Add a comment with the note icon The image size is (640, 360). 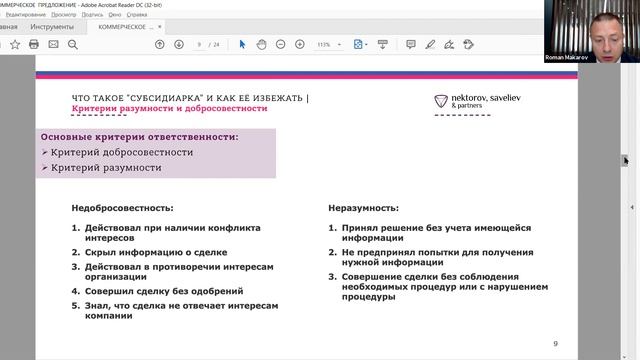coord(411,44)
